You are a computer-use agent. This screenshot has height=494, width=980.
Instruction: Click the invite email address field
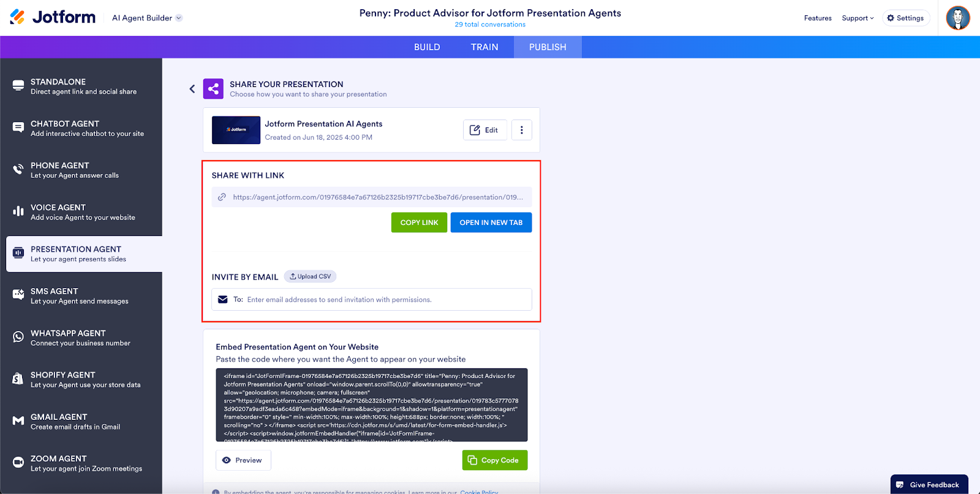tap(386, 300)
